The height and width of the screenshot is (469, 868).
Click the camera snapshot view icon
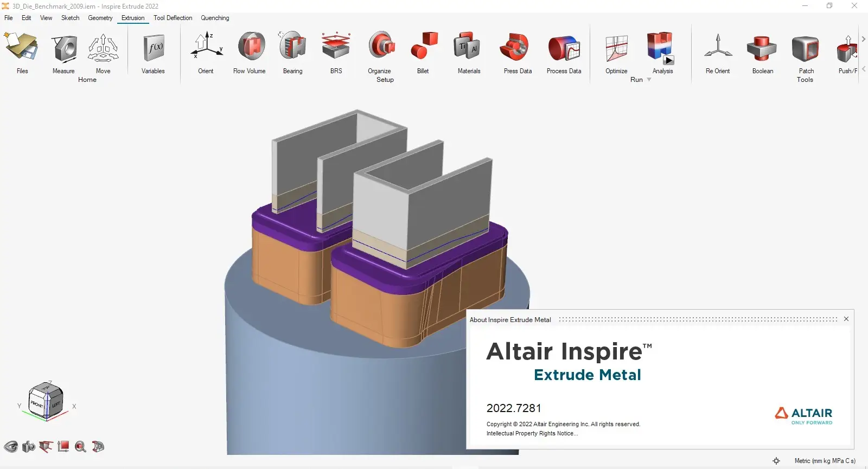[29, 447]
